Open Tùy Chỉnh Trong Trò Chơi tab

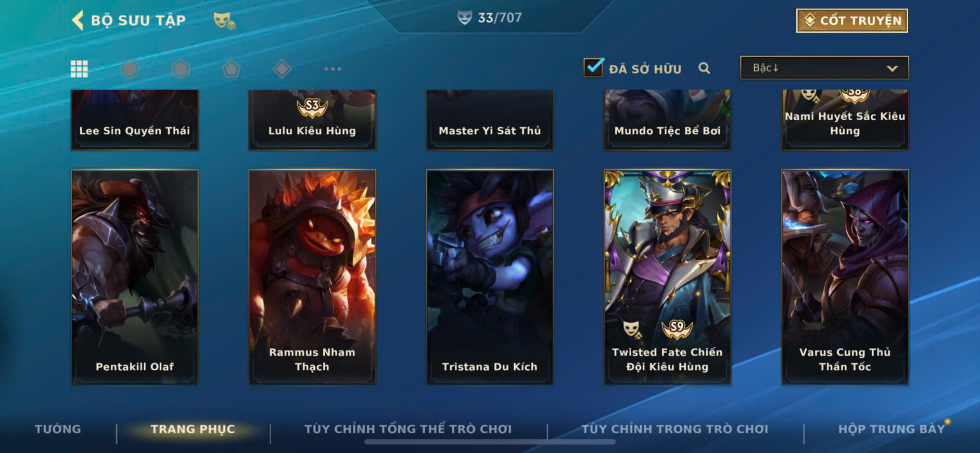[674, 429]
